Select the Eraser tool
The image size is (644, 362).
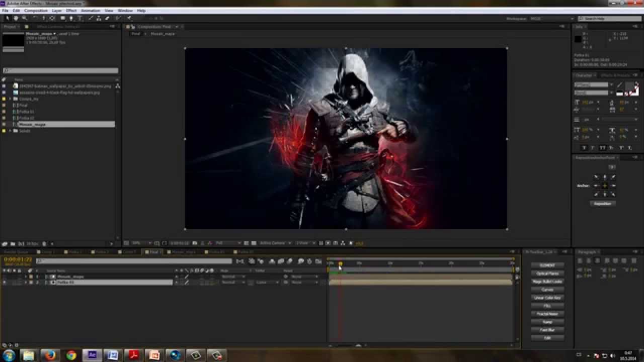(107, 19)
